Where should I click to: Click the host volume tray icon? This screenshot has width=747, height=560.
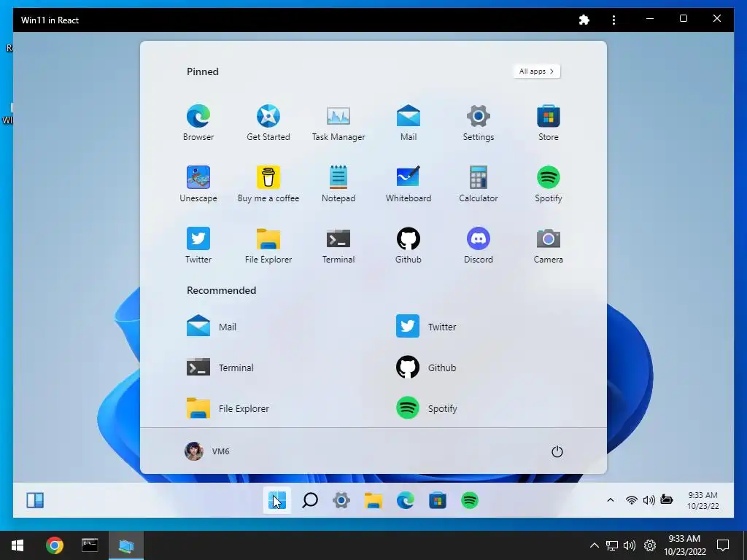pyautogui.click(x=630, y=545)
